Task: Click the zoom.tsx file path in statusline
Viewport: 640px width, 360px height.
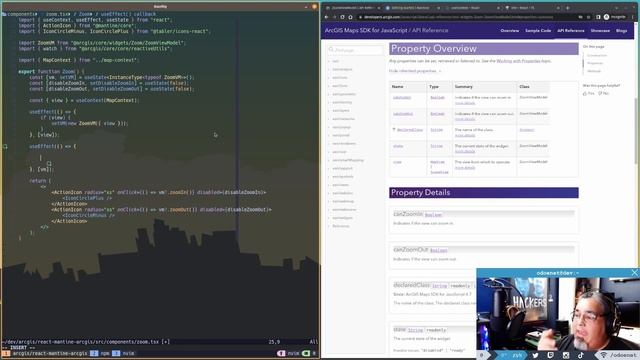Action: pos(81,342)
